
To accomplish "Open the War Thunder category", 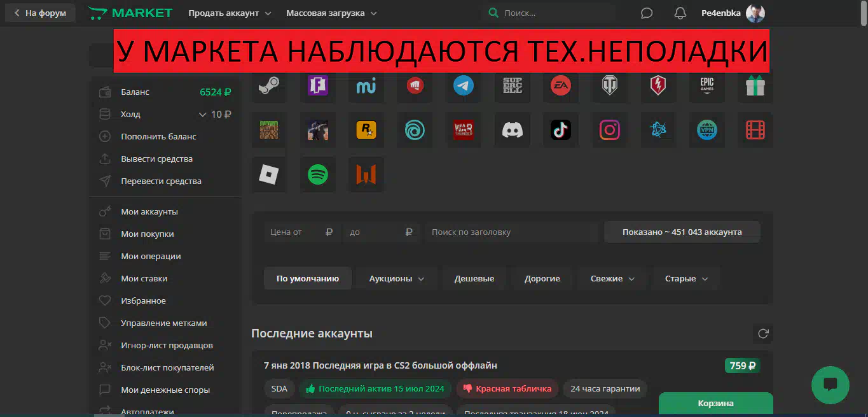I will tap(464, 130).
